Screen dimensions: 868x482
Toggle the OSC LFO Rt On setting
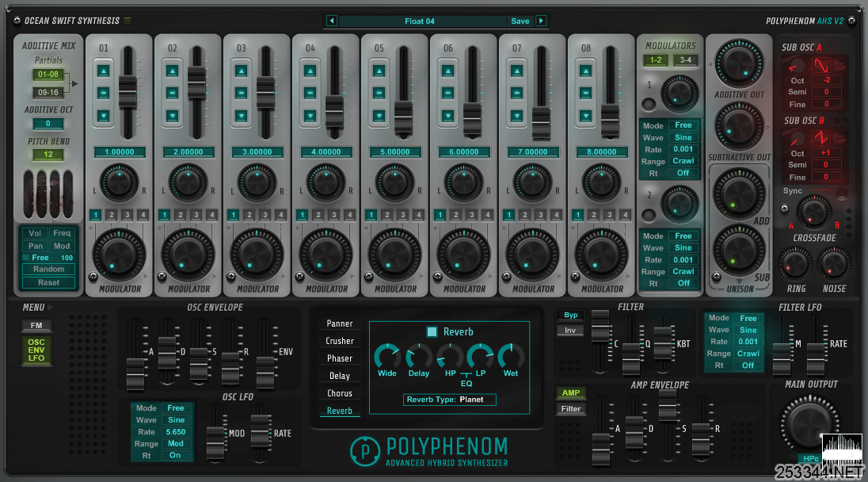pyautogui.click(x=176, y=455)
